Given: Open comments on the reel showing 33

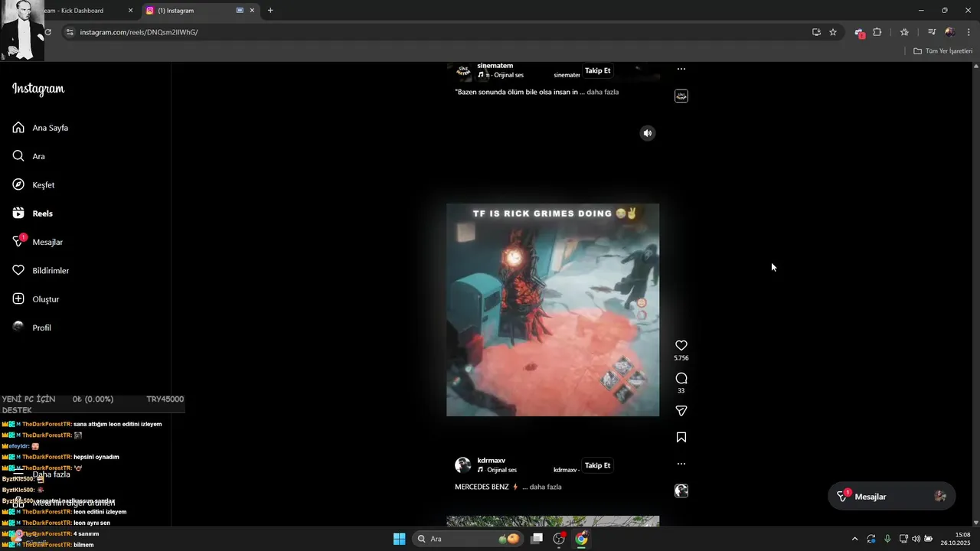Looking at the screenshot, I should [681, 378].
